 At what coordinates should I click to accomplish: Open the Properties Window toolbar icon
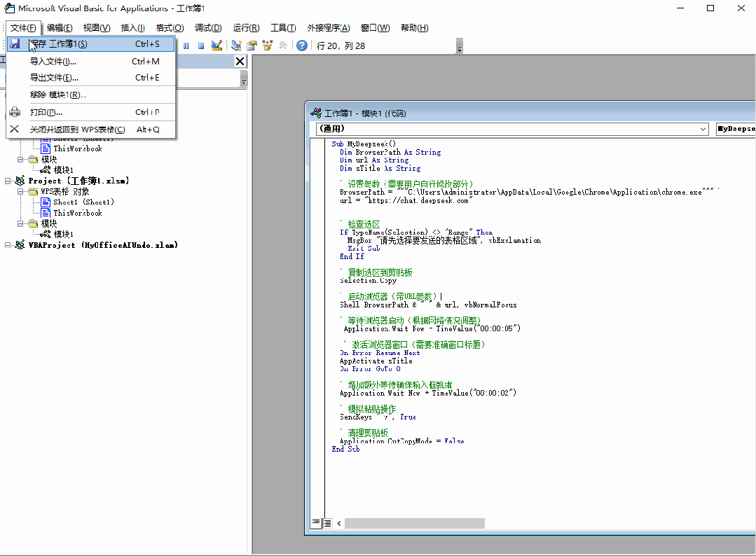[x=252, y=46]
